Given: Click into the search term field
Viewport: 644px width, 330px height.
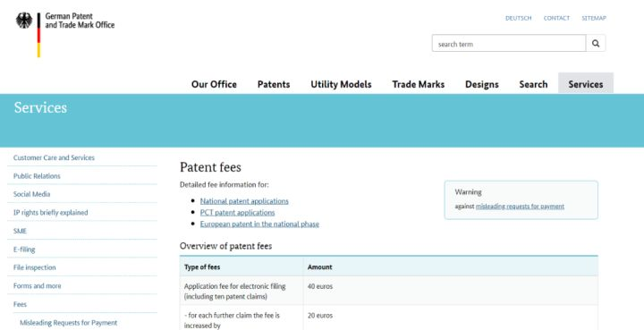Looking at the screenshot, I should (x=509, y=44).
